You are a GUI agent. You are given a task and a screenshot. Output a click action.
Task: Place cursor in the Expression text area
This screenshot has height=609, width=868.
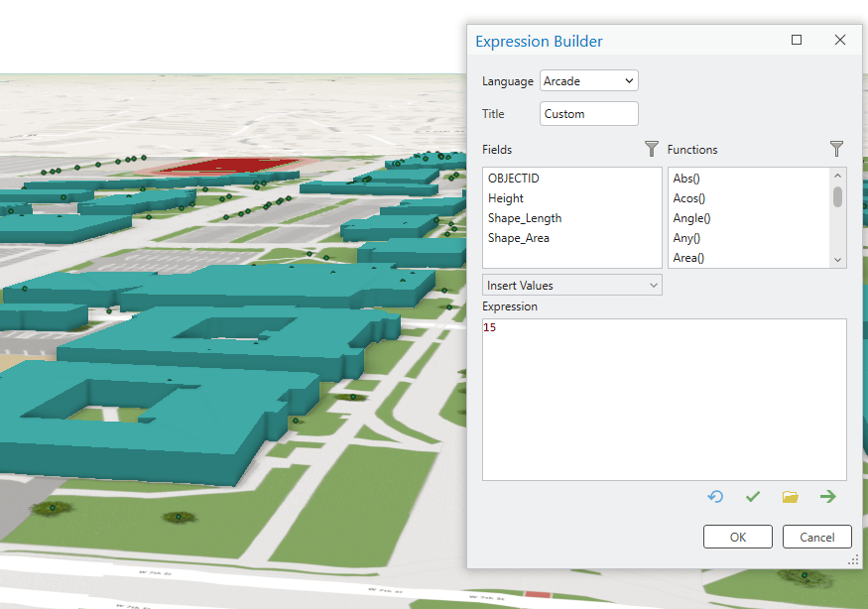pos(665,397)
